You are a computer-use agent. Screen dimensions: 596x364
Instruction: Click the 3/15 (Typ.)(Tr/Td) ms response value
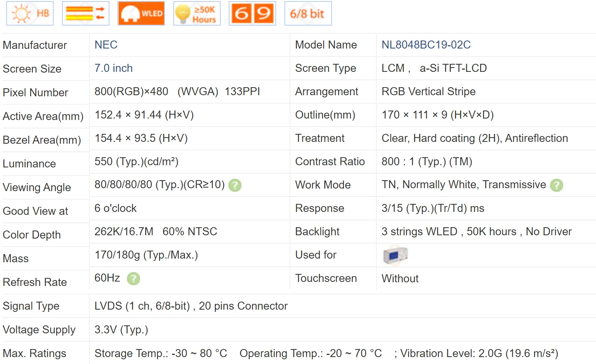tap(433, 208)
